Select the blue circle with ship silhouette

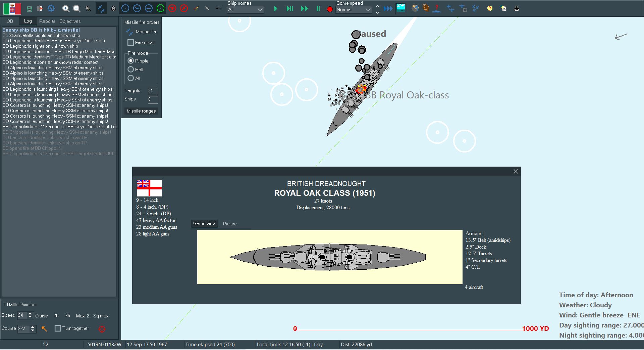(137, 9)
